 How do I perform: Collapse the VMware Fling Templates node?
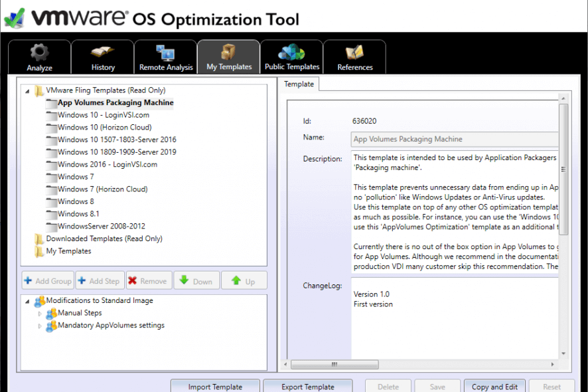coord(27,91)
